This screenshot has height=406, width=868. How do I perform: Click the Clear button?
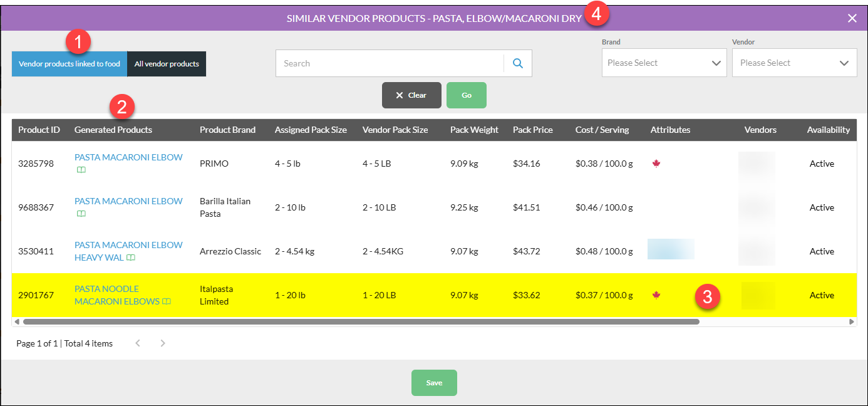(411, 95)
